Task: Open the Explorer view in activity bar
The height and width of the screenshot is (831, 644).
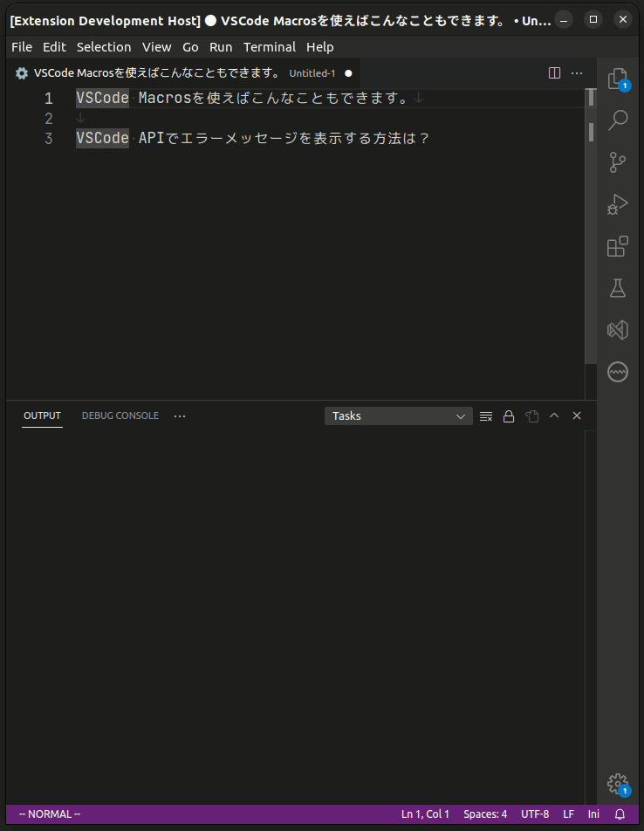Action: pyautogui.click(x=618, y=79)
